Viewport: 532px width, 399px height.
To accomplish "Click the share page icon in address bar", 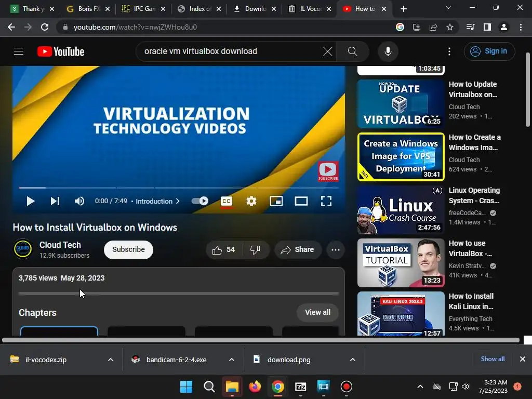I will click(x=433, y=27).
